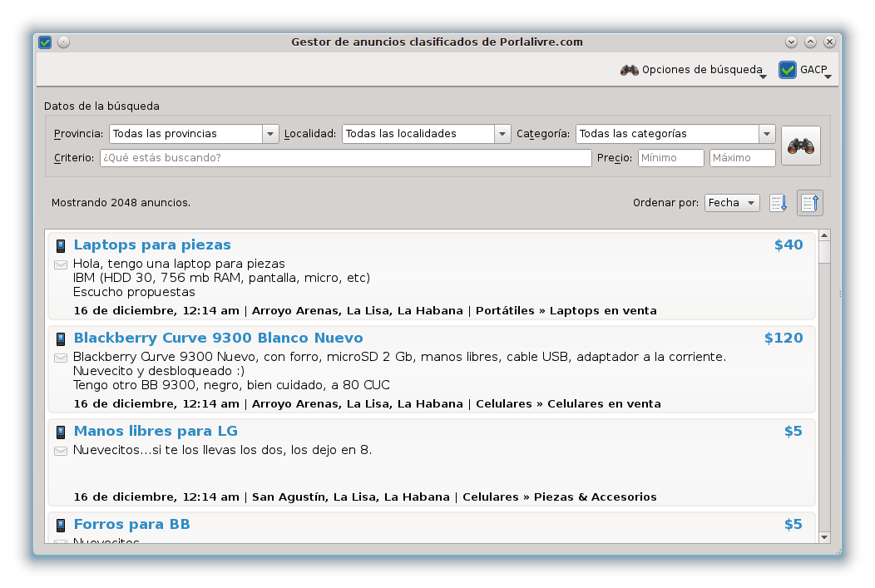Open the Blackberry Curve 9300 Blanco Nuevo ad
This screenshot has height=588, width=875.
pos(218,338)
